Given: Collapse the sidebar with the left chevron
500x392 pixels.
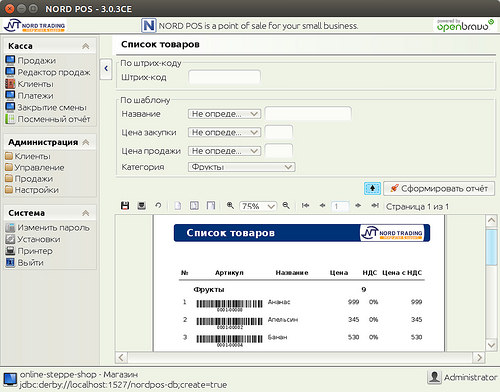Looking at the screenshot, I should click(x=106, y=69).
